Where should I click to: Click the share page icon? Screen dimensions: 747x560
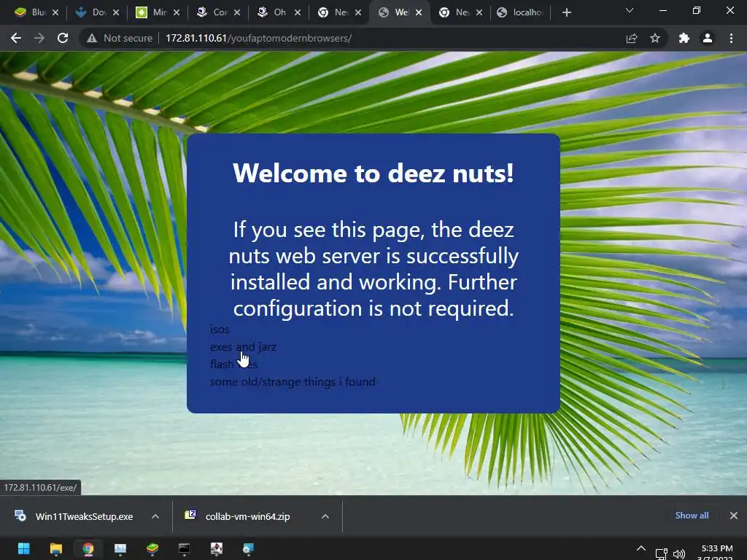(x=632, y=38)
